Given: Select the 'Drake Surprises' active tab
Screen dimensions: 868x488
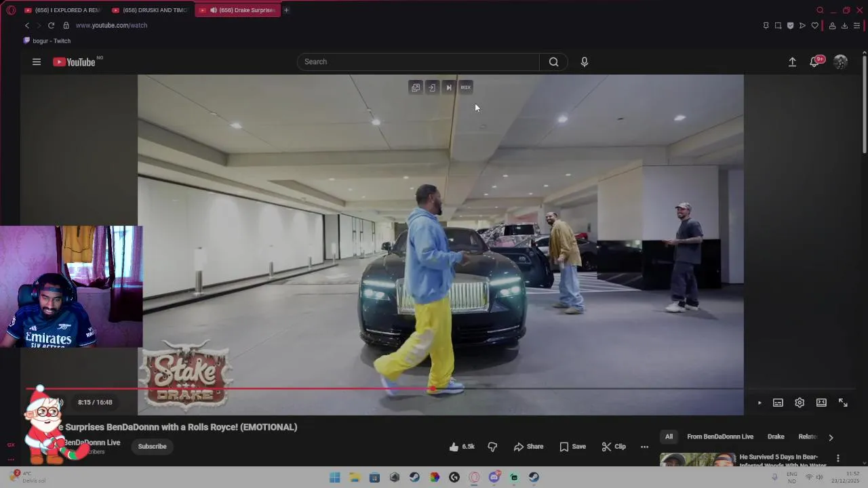Looking at the screenshot, I should 237,10.
